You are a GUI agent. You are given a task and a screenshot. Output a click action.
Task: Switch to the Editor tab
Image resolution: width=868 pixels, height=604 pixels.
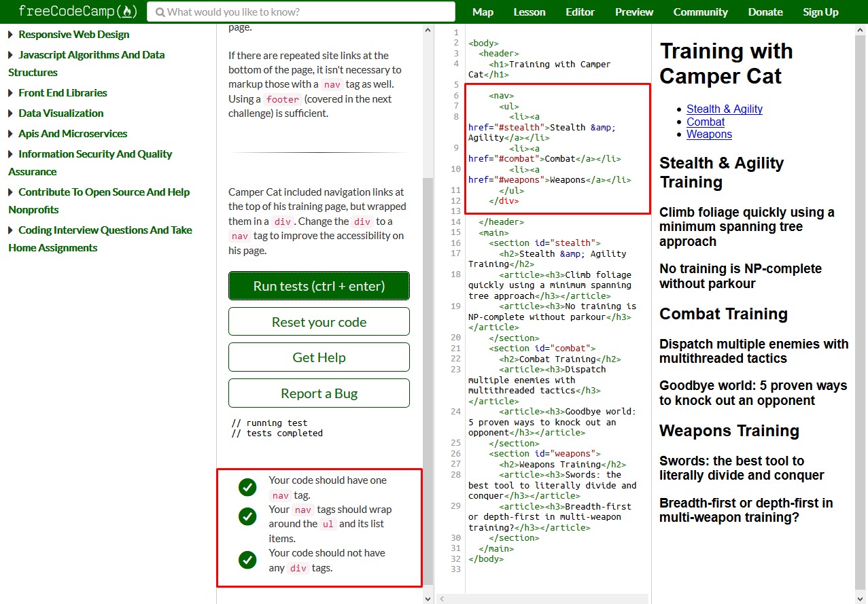580,12
